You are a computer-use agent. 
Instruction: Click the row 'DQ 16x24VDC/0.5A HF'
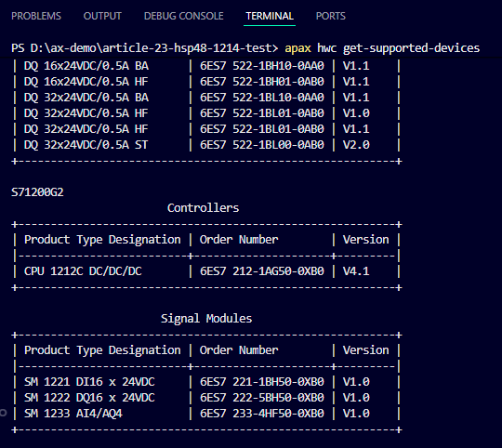[206, 82]
